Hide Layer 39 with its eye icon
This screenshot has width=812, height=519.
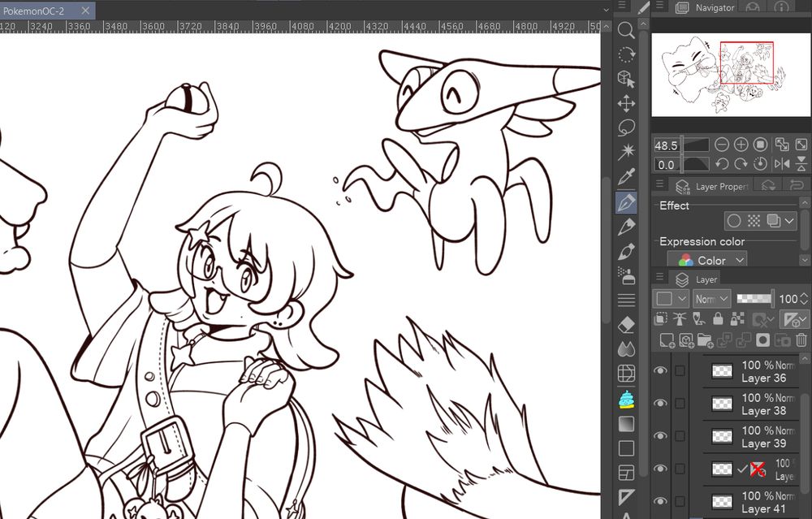coord(660,435)
